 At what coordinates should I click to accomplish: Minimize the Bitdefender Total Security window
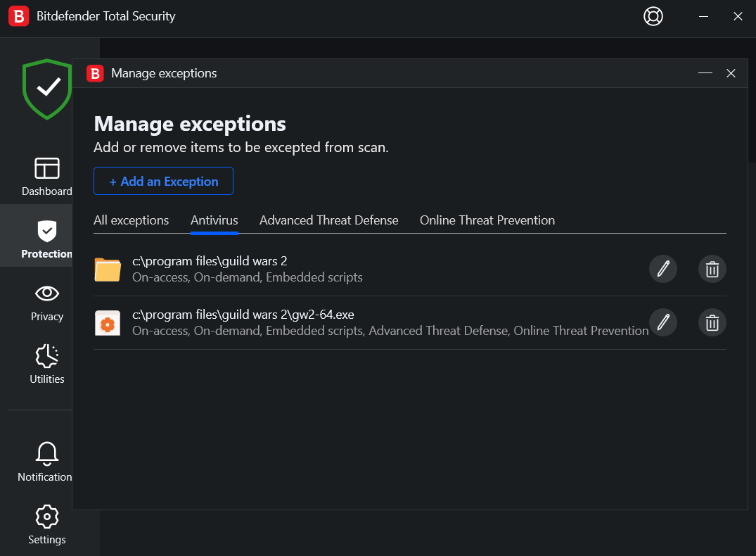(x=703, y=16)
